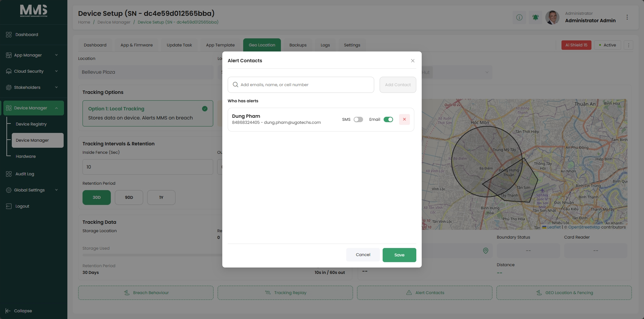Click the App Manager sidebar icon
644x319 pixels.
(x=9, y=55)
